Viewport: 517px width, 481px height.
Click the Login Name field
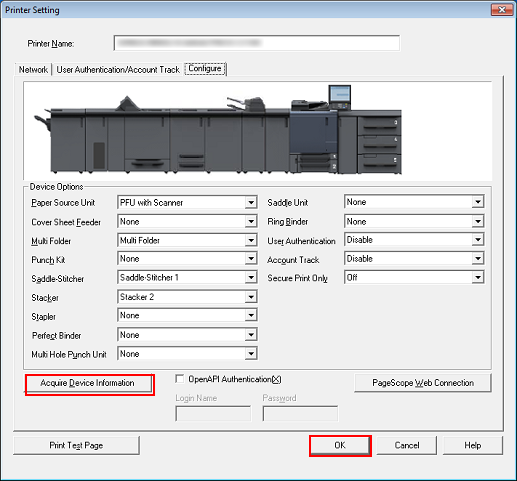tap(213, 413)
